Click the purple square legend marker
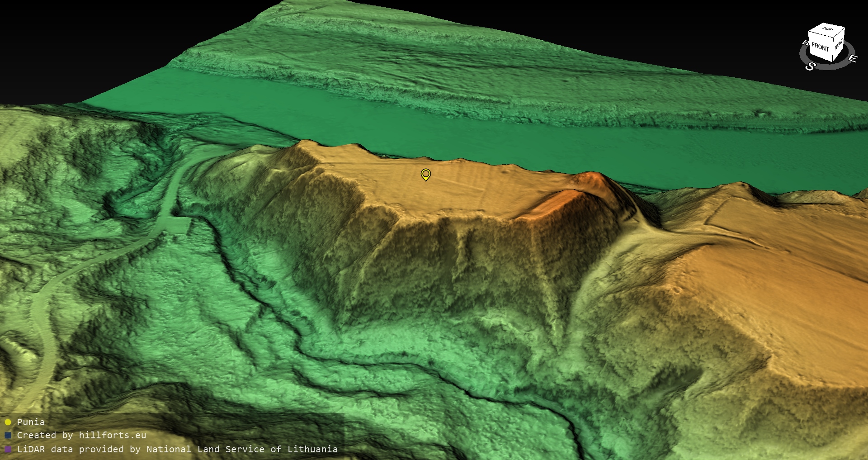This screenshot has height=460, width=868. click(x=8, y=449)
